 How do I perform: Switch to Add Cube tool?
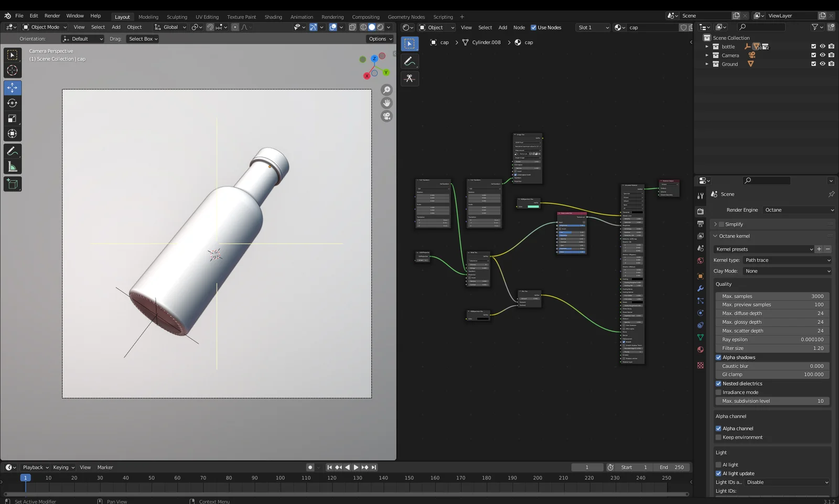[x=13, y=183]
